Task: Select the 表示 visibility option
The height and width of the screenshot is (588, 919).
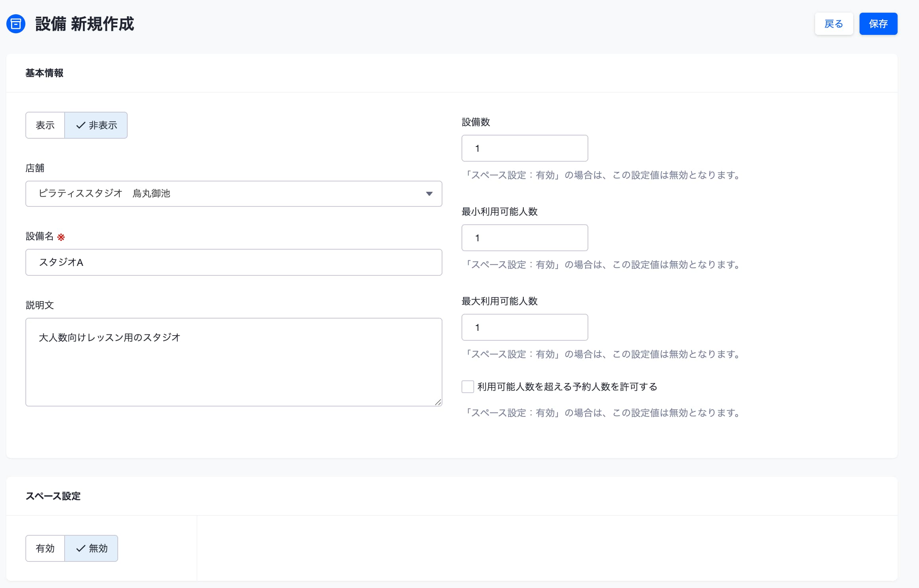Action: click(45, 125)
